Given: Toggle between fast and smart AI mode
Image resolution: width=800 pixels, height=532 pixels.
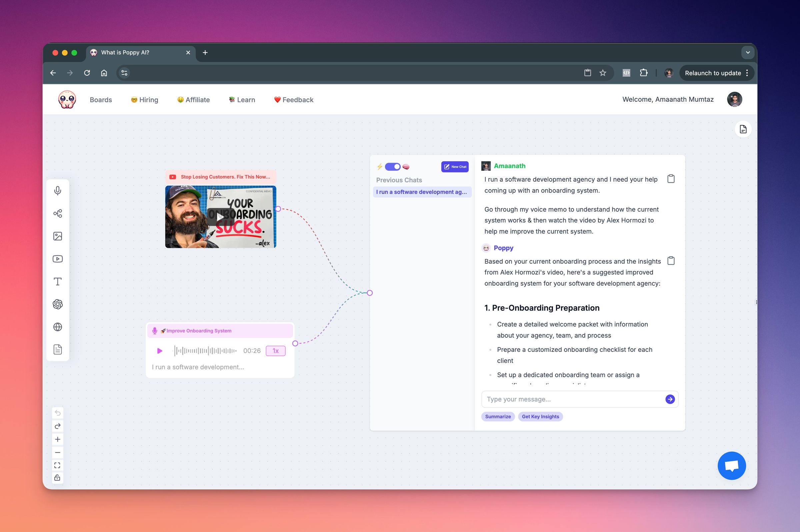Looking at the screenshot, I should (393, 167).
